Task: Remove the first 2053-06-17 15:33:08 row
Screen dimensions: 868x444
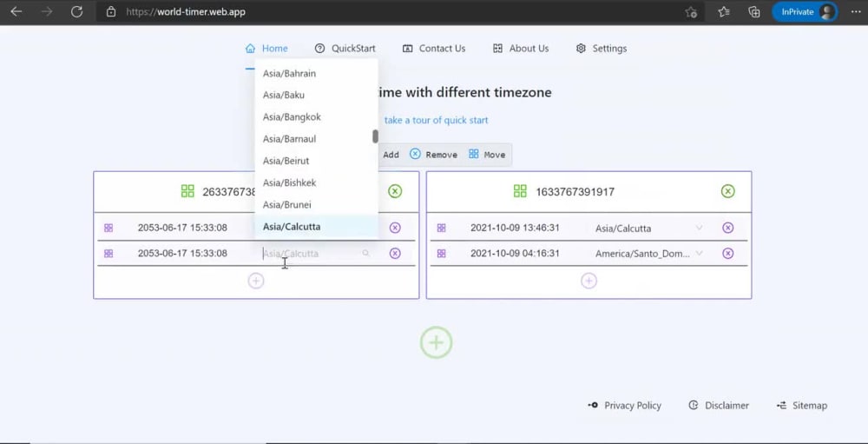Action: click(395, 228)
